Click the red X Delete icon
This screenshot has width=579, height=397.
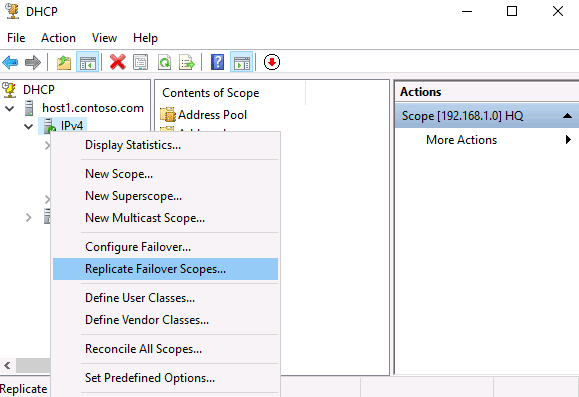point(118,62)
